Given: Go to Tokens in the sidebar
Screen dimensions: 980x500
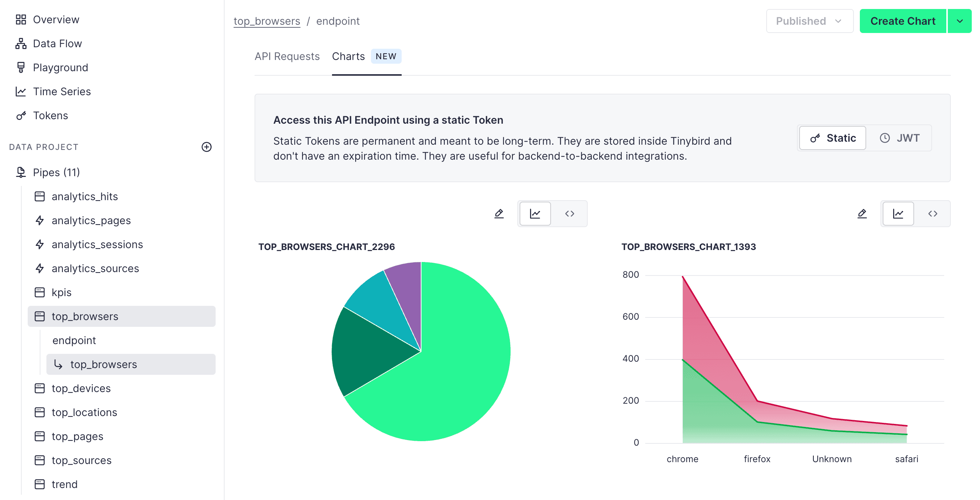Looking at the screenshot, I should click(50, 115).
